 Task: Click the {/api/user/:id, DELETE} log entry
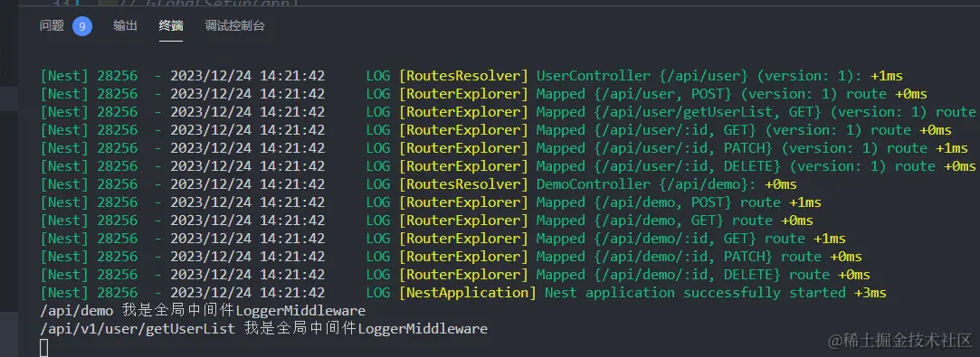508,166
